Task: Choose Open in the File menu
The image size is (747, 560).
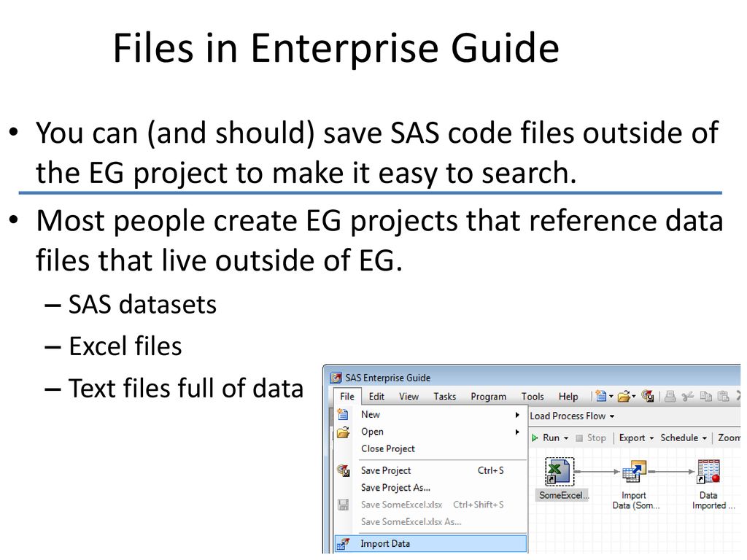Action: click(x=430, y=432)
